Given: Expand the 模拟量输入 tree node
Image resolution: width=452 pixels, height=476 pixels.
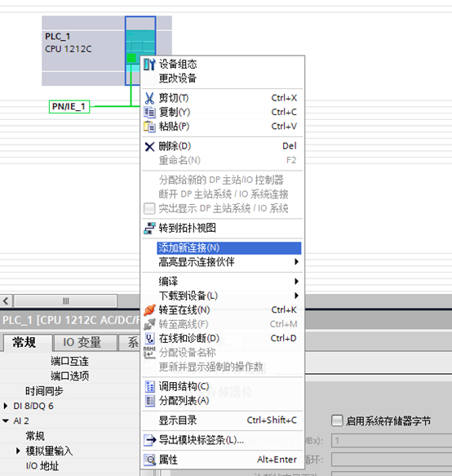Looking at the screenshot, I should (18, 451).
